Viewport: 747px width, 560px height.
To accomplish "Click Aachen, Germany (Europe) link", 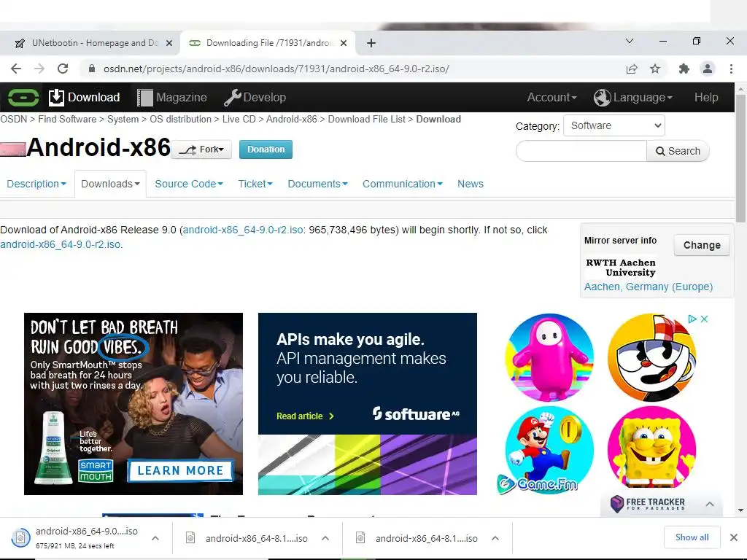I will point(649,287).
